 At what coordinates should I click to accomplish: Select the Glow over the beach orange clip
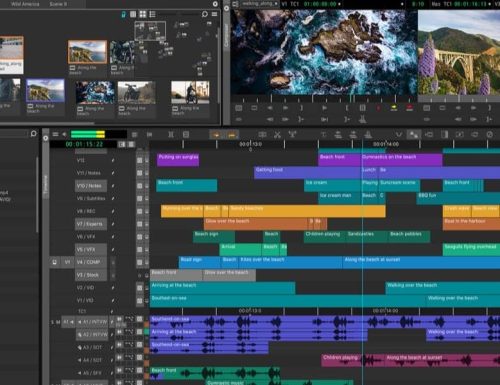256,224
